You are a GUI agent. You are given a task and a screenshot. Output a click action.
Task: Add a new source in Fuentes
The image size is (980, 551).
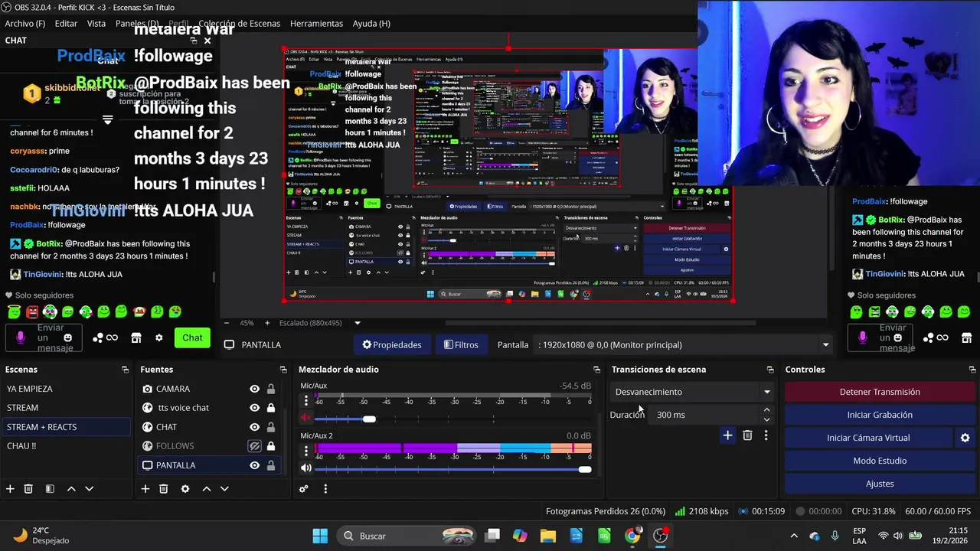145,489
